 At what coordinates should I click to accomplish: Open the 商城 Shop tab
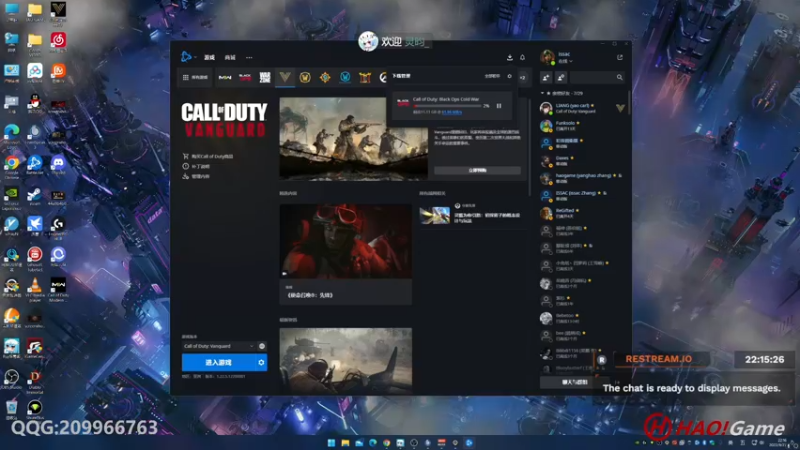click(x=230, y=58)
